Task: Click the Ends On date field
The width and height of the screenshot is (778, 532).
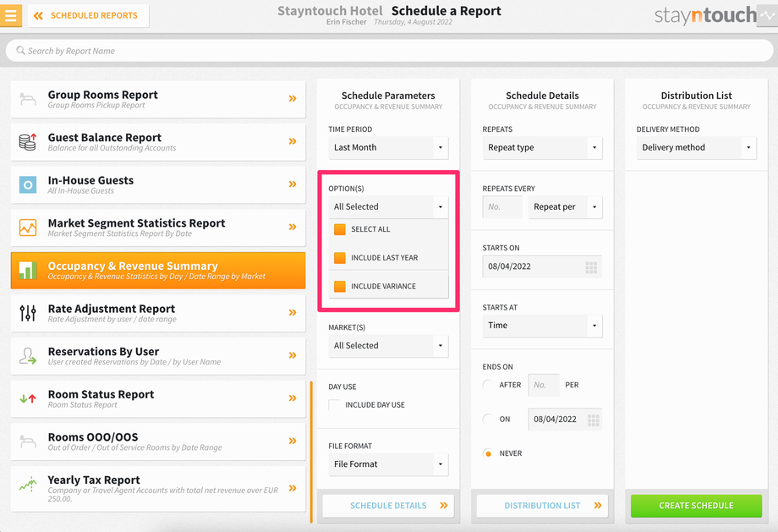Action: 565,420
